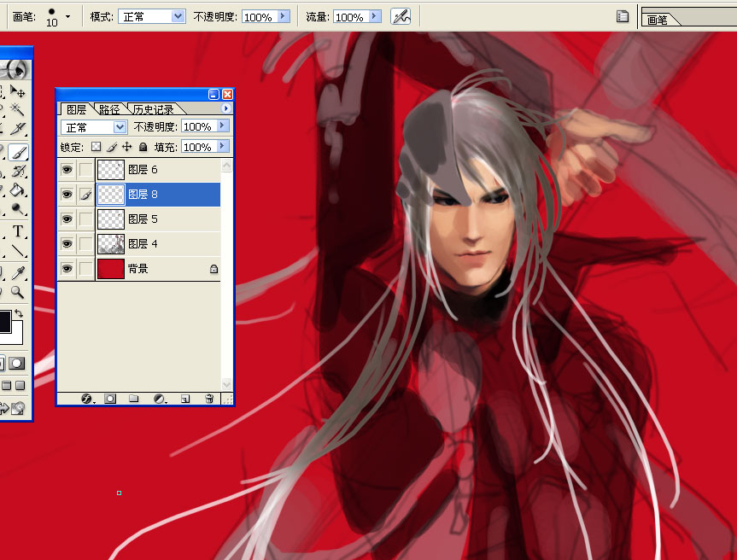Viewport: 737px width, 560px height.
Task: Select the Dodge tool
Action: click(x=18, y=208)
